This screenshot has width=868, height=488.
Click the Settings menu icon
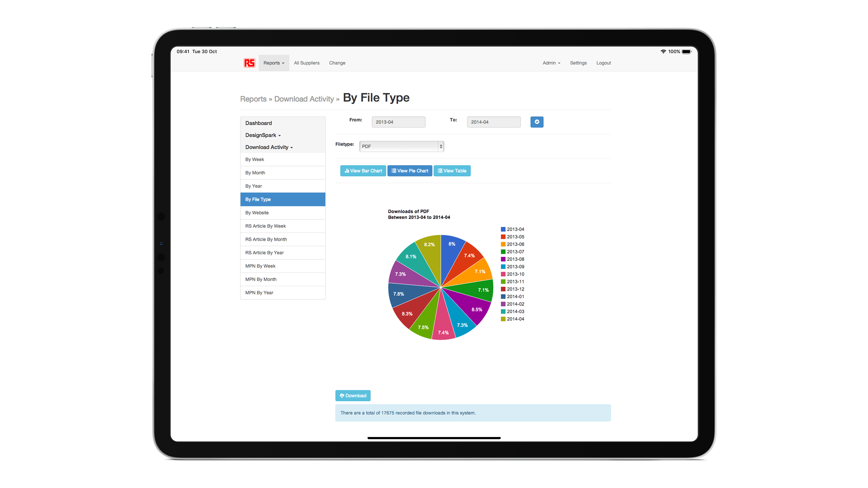[x=577, y=63]
